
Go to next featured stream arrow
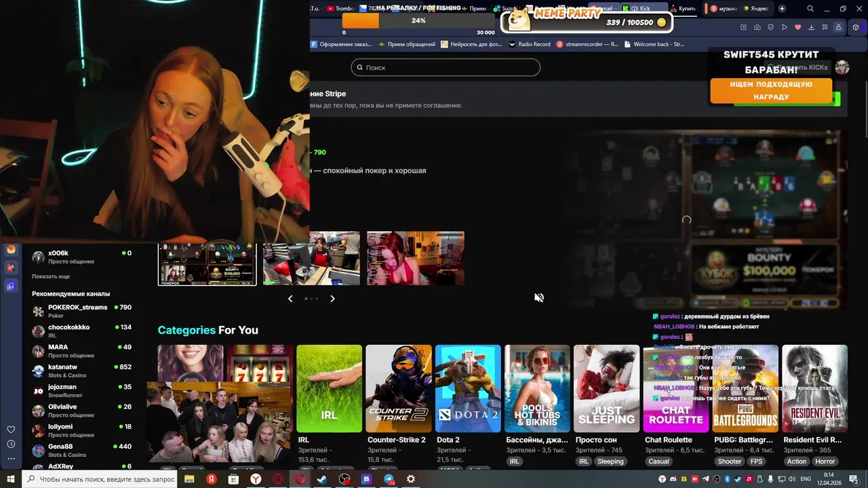(x=332, y=298)
